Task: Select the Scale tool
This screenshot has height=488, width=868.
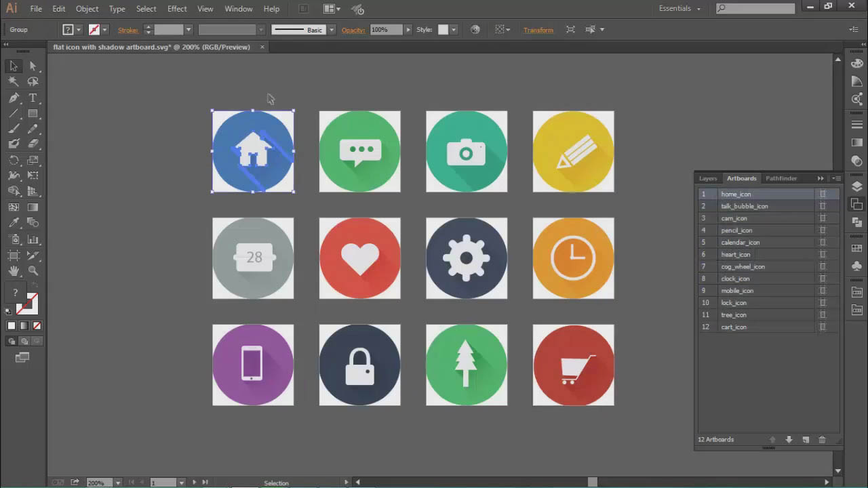Action: pyautogui.click(x=33, y=161)
